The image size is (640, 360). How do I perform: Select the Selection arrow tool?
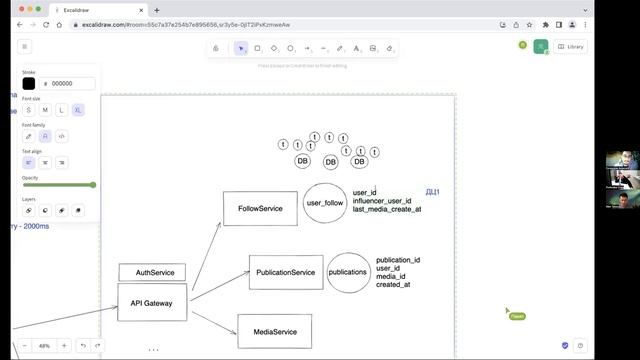pos(241,49)
